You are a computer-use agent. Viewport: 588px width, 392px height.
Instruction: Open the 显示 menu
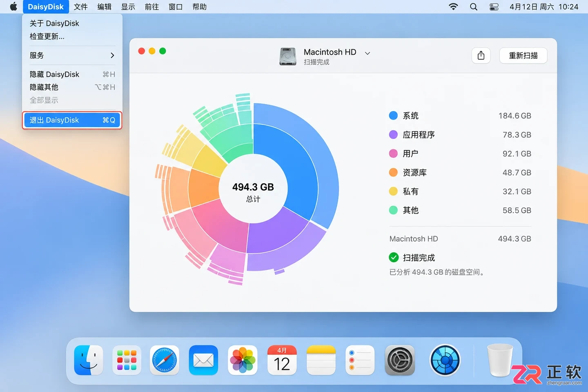(x=128, y=7)
